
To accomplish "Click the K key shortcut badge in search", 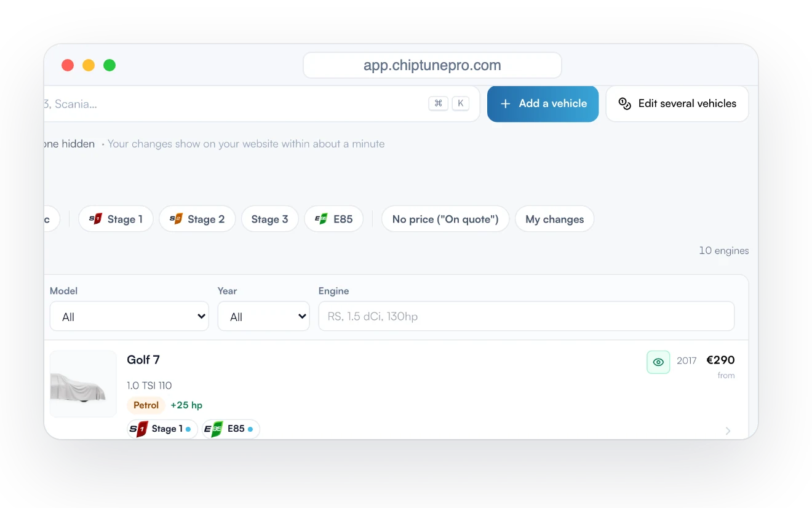I will (x=461, y=103).
